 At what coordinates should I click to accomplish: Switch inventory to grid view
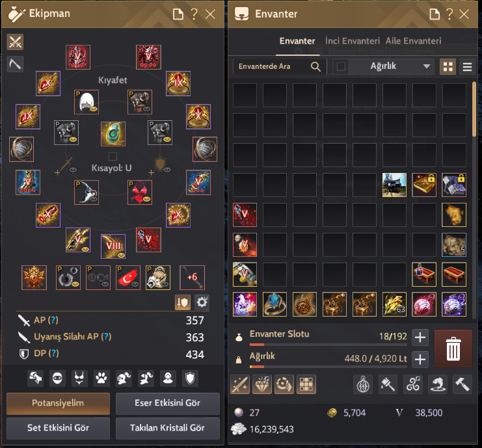[x=448, y=67]
